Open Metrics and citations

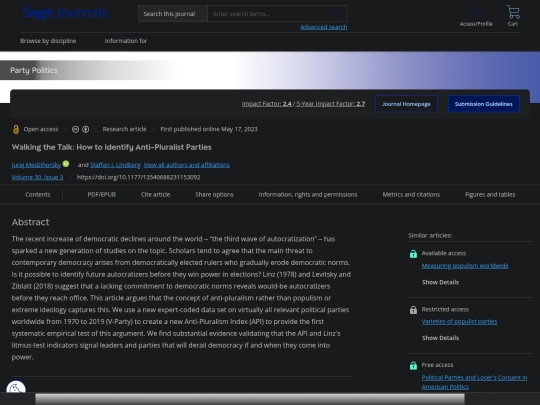(411, 195)
